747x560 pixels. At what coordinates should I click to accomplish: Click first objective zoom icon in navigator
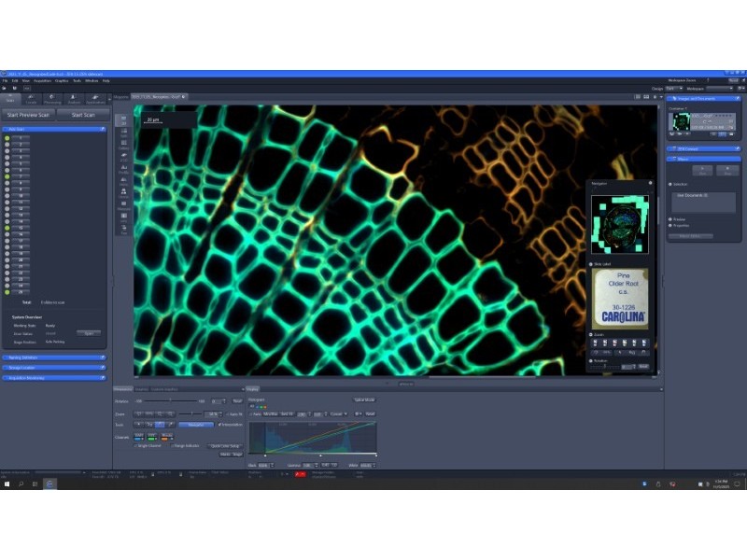[x=595, y=343]
